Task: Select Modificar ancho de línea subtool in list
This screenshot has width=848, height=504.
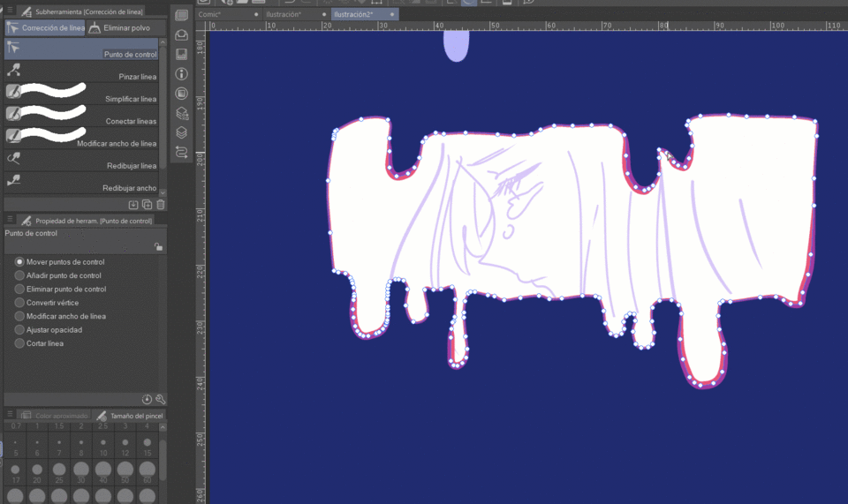Action: tap(81, 138)
